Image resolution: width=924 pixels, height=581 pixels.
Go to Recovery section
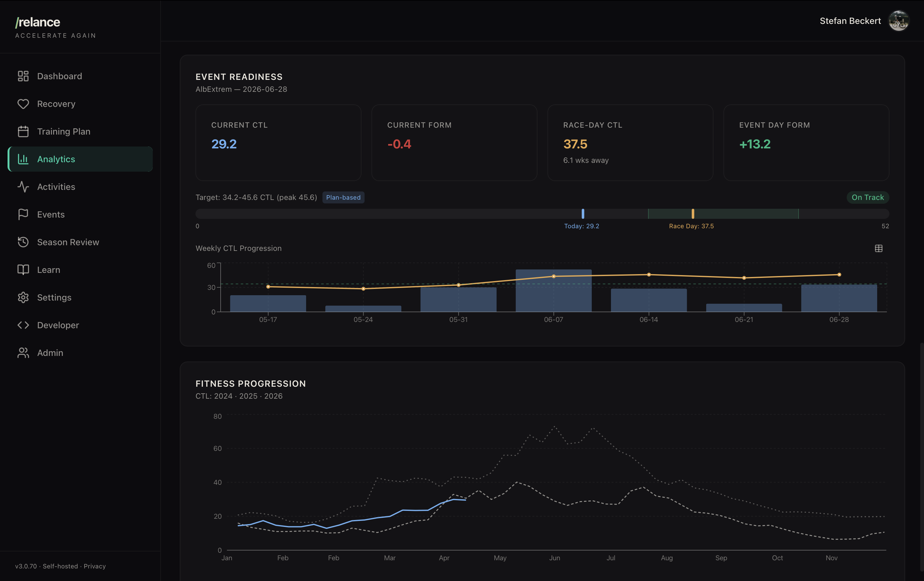click(80, 104)
